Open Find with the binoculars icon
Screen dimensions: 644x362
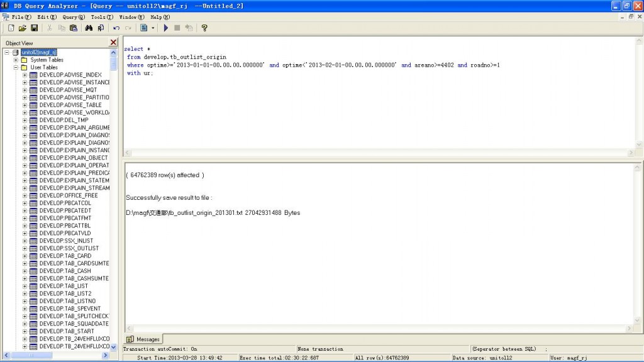(89, 28)
